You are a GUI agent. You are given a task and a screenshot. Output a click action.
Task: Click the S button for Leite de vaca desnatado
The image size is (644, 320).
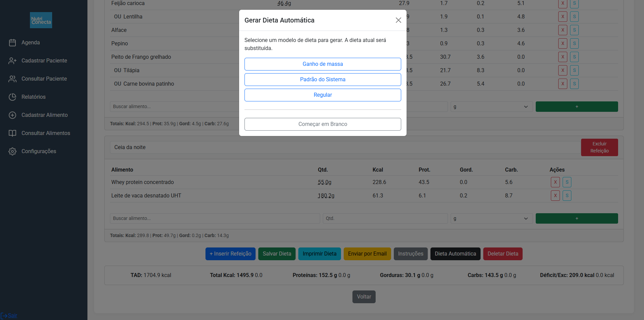coord(567,196)
